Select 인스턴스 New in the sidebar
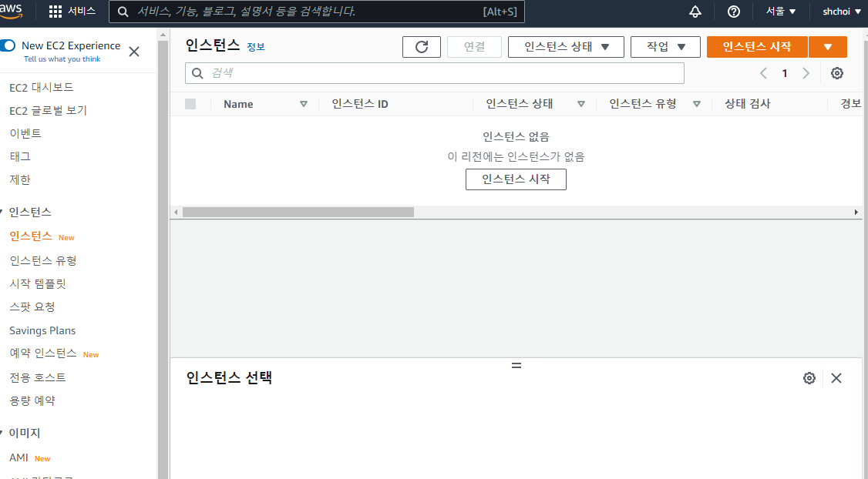This screenshot has height=479, width=868. [31, 236]
